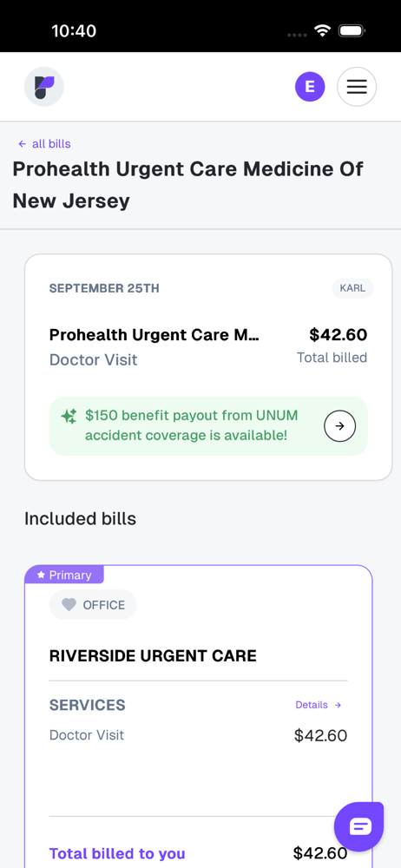
Task: Open the chat support bubble
Action: 359,826
